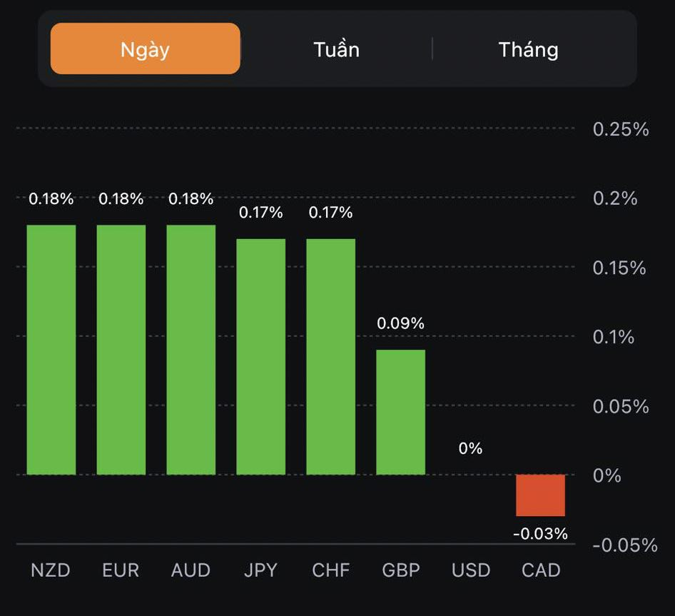Click the JPY green bar
Screen dimensions: 675x616
pyautogui.click(x=261, y=357)
